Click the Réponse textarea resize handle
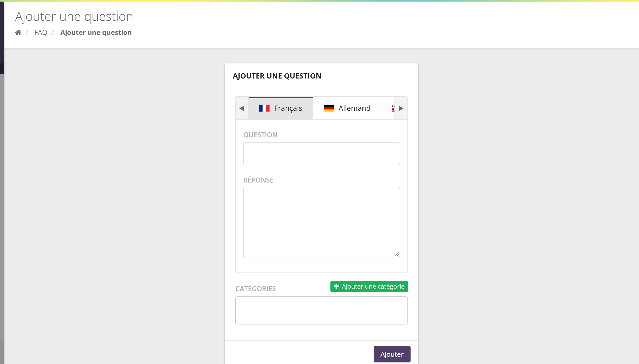639x364 pixels. pos(397,254)
